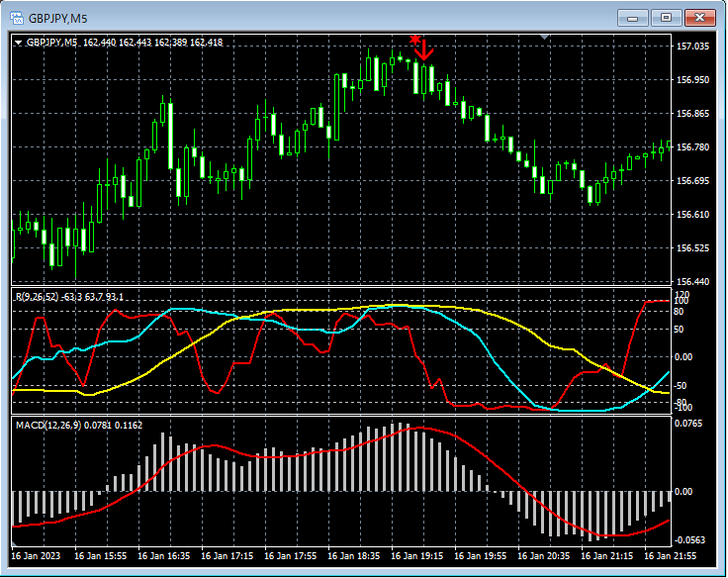Click the 157.035 price level on axis
Viewport: 728px width, 578px height.
(x=692, y=47)
